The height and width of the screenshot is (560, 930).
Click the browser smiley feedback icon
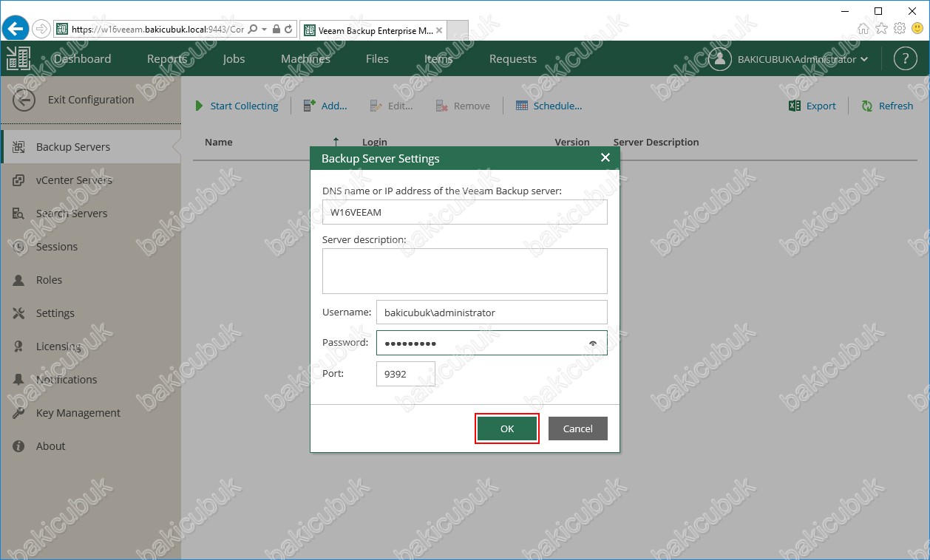(917, 29)
